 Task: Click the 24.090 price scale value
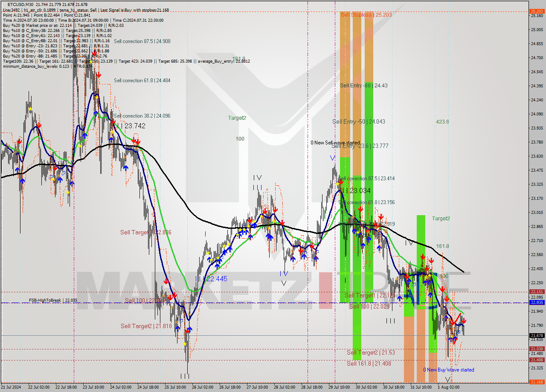pos(536,114)
